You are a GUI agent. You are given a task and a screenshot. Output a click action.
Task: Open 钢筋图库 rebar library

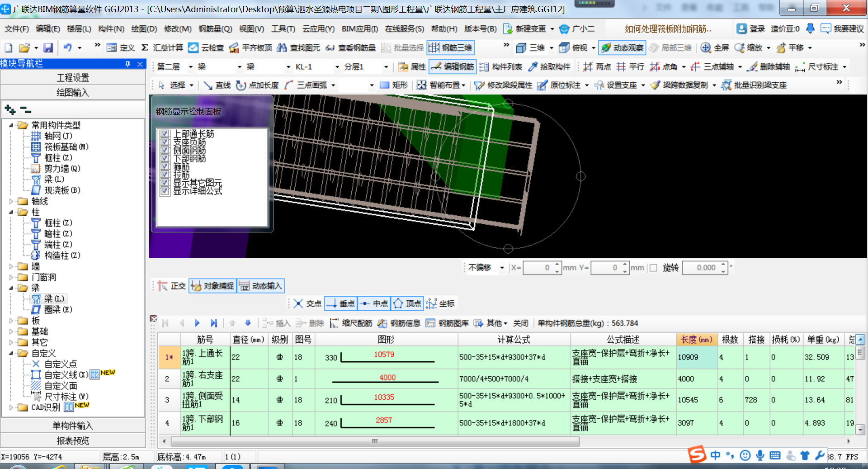tap(447, 323)
